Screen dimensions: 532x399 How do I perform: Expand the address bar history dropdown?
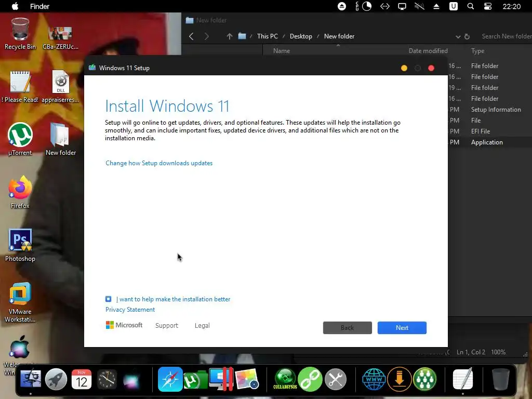[x=458, y=37]
